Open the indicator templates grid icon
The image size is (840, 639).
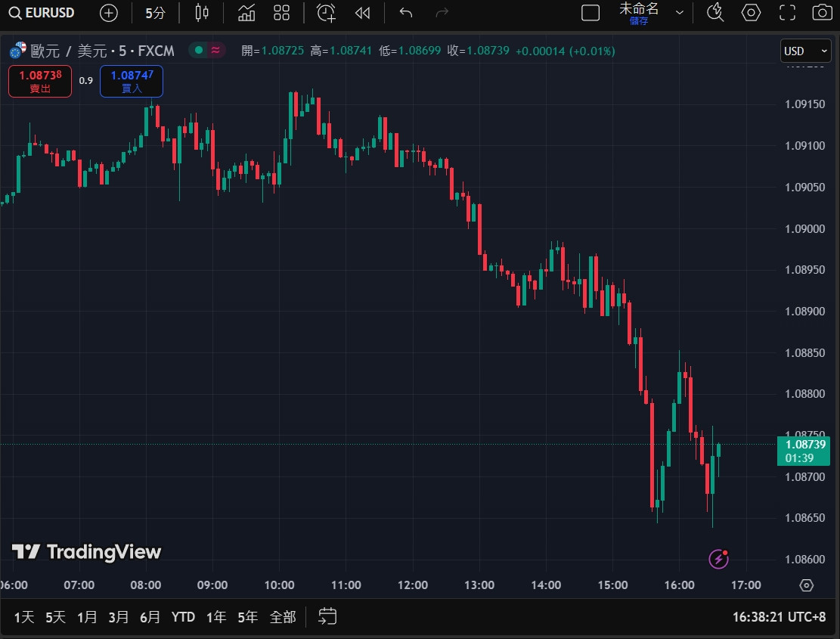click(x=282, y=13)
